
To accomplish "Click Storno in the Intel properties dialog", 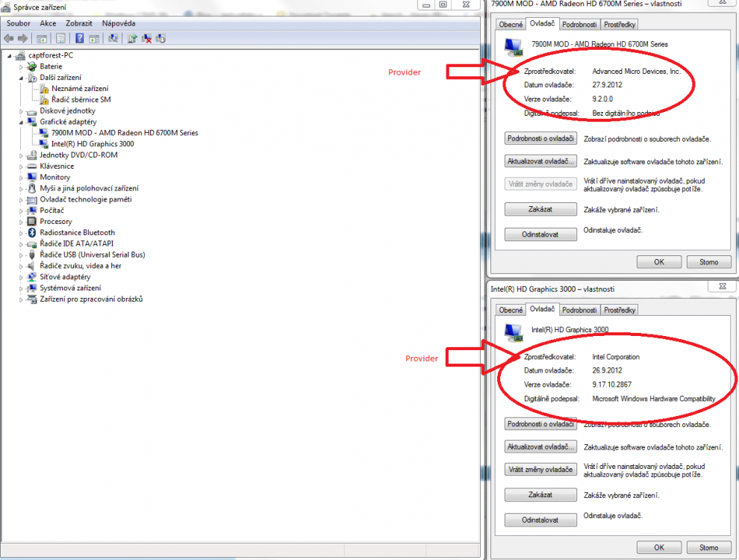I will tap(709, 547).
